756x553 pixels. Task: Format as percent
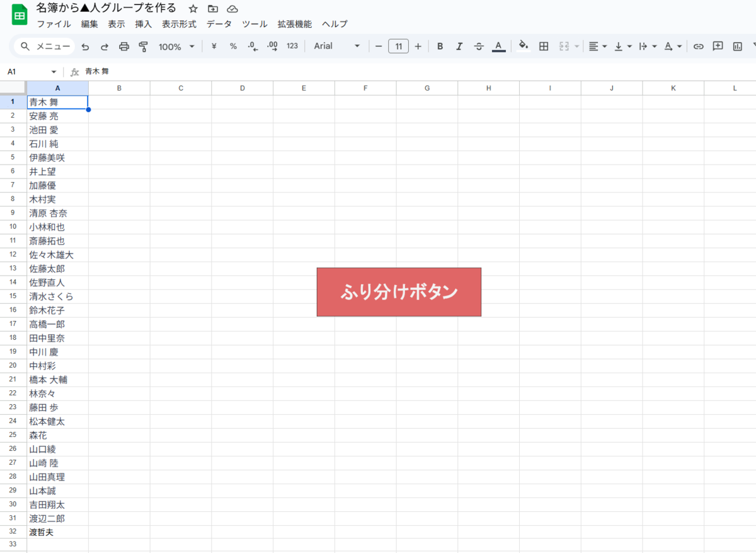(233, 46)
